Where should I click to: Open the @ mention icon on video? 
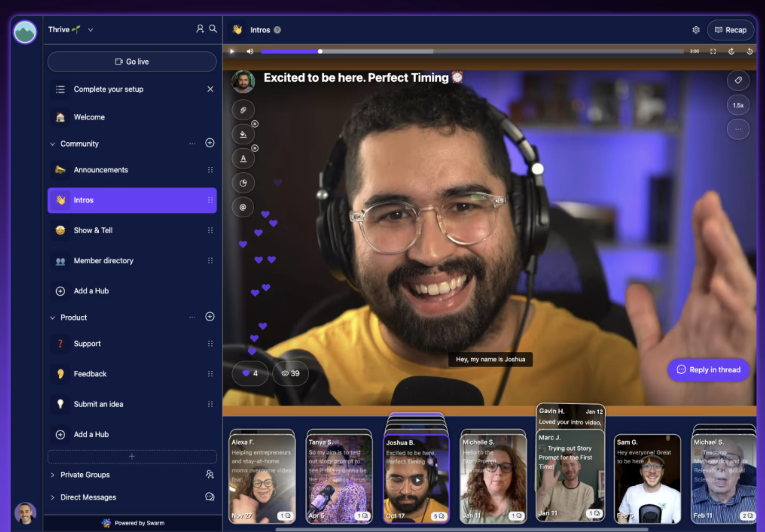(x=243, y=207)
